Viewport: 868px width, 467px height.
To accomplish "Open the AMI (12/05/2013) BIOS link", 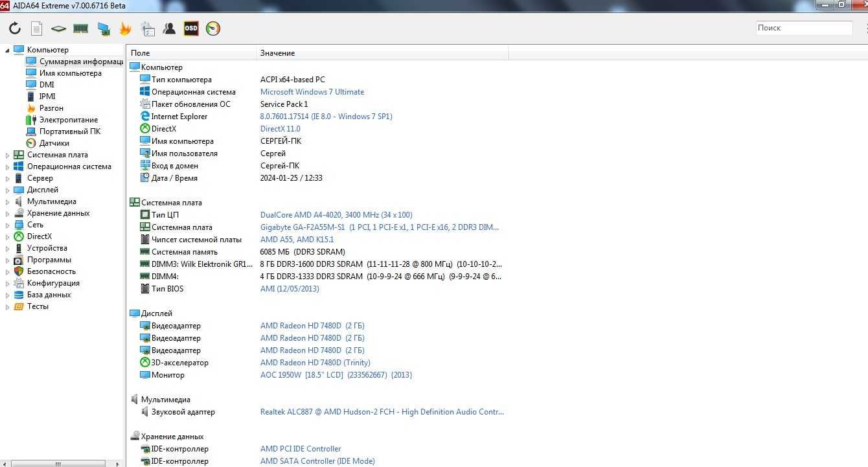I will [290, 289].
